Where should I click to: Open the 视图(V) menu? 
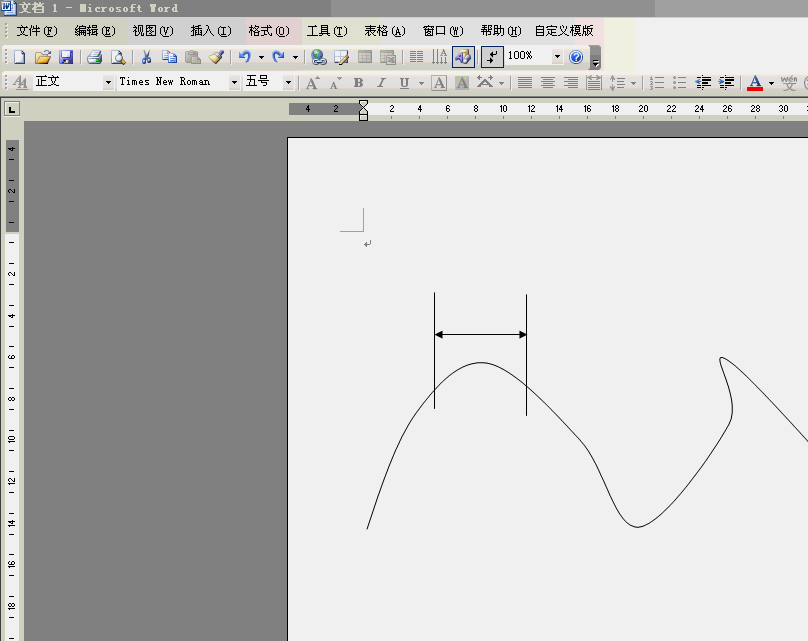pyautogui.click(x=153, y=31)
